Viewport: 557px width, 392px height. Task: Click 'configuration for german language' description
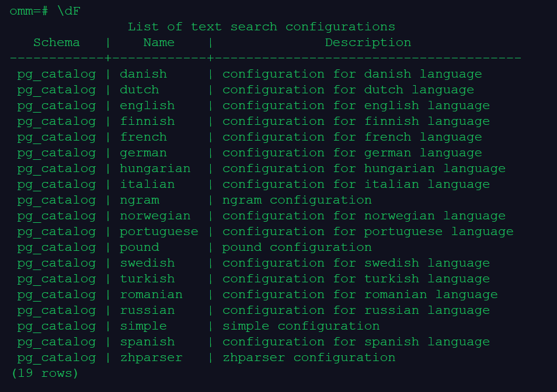(352, 153)
